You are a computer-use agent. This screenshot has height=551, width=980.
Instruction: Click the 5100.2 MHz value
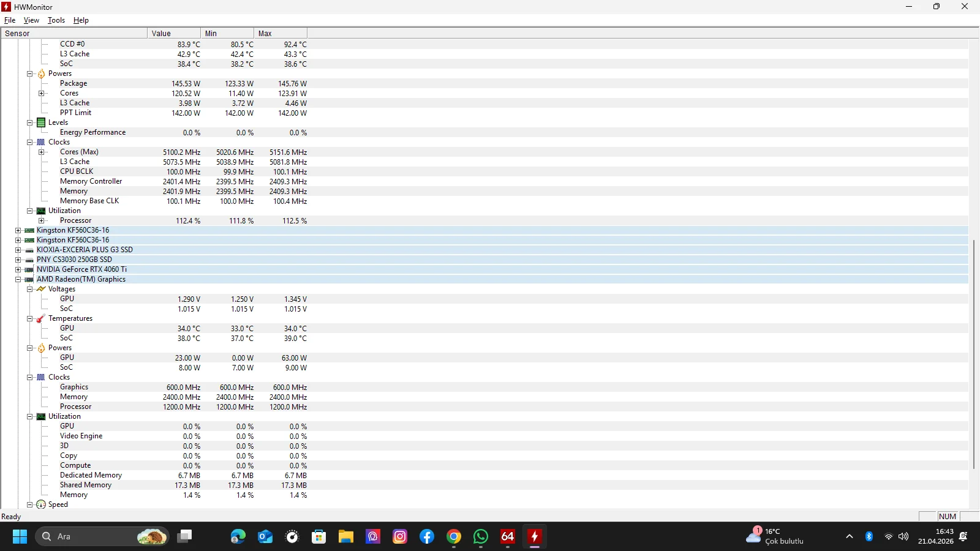tap(181, 152)
